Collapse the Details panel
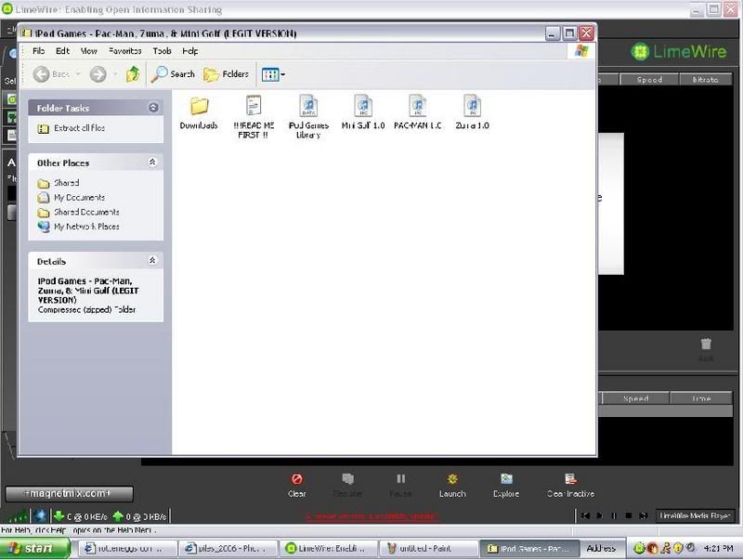743x560 pixels. [x=152, y=260]
